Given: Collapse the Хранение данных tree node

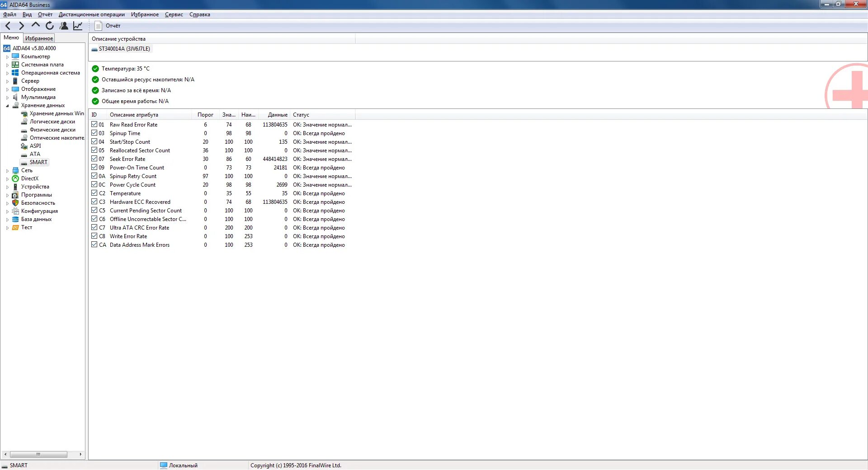Looking at the screenshot, I should [x=7, y=106].
